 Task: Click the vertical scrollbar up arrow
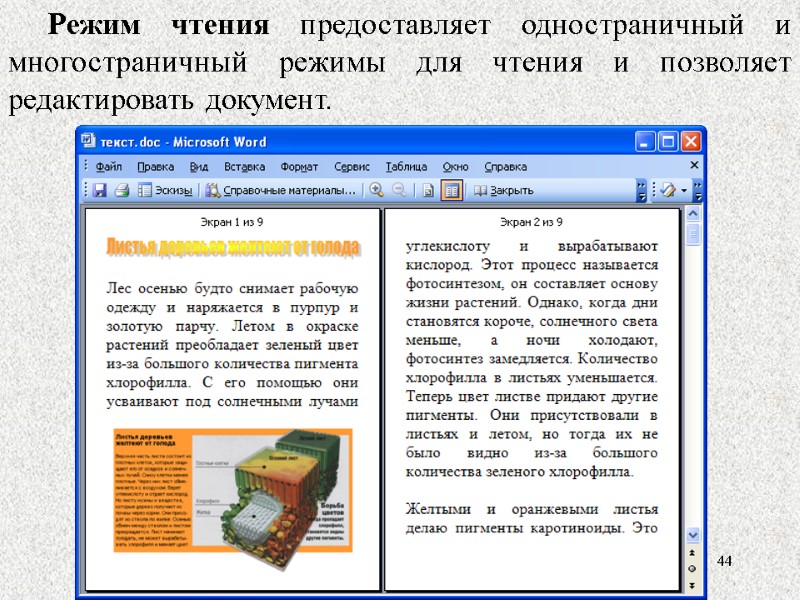[x=693, y=213]
